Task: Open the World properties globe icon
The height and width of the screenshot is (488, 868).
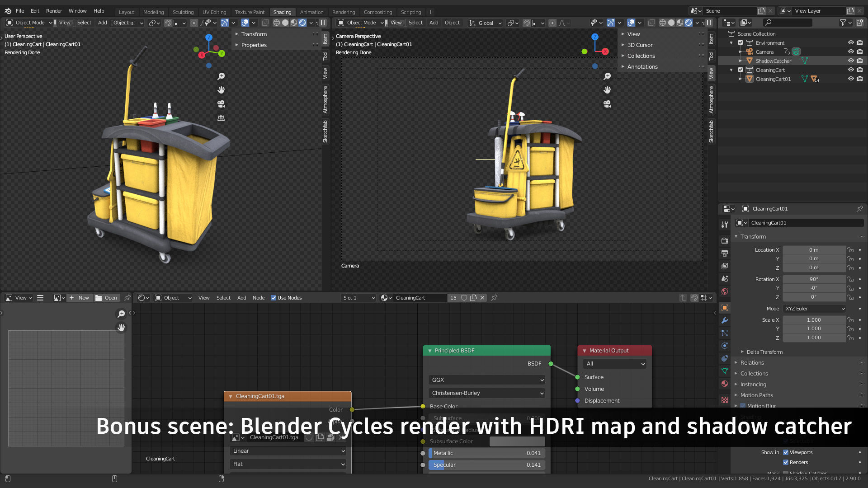Action: tap(725, 291)
